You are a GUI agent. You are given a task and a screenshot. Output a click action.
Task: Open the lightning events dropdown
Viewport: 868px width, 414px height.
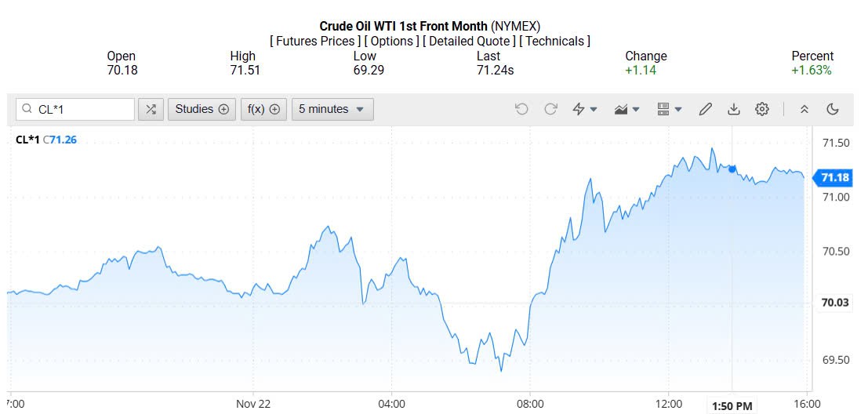click(x=584, y=110)
